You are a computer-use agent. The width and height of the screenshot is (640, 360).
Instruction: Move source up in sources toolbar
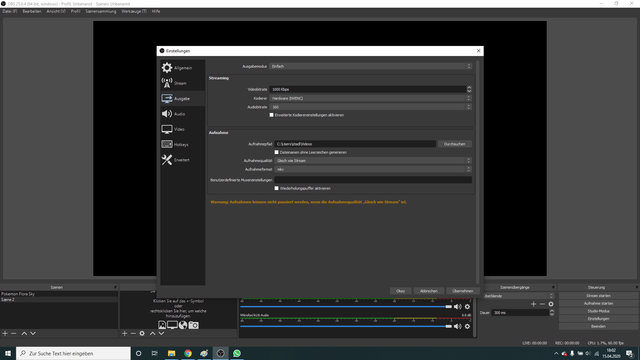point(152,333)
